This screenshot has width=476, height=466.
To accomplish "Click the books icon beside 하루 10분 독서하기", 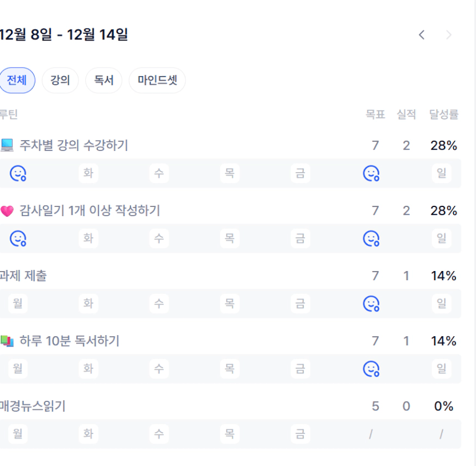I will coord(7,341).
